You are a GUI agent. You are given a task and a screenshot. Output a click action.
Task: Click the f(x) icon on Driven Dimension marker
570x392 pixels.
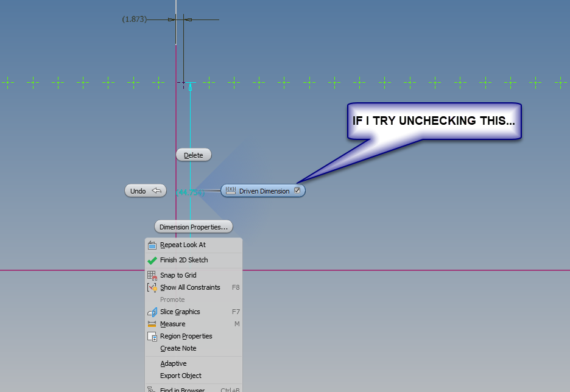230,191
